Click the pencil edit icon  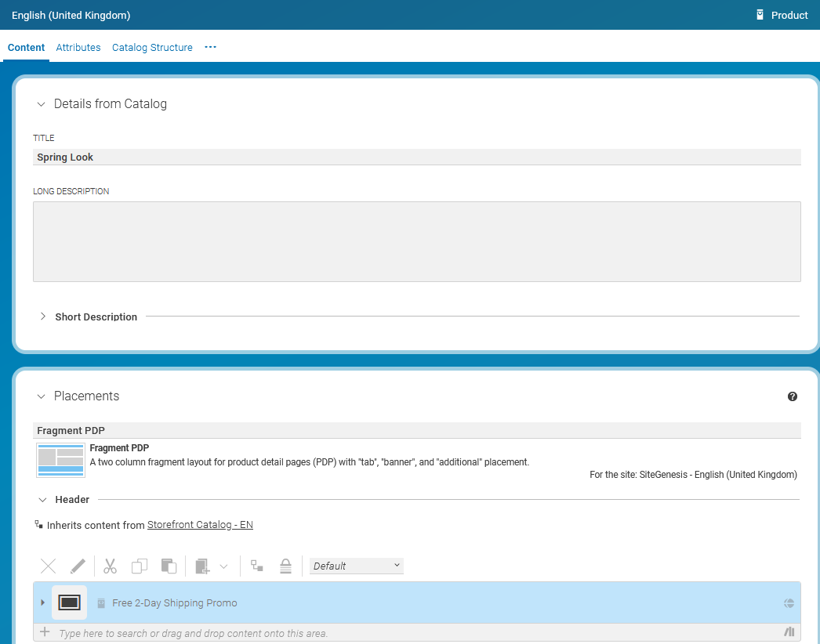(78, 566)
